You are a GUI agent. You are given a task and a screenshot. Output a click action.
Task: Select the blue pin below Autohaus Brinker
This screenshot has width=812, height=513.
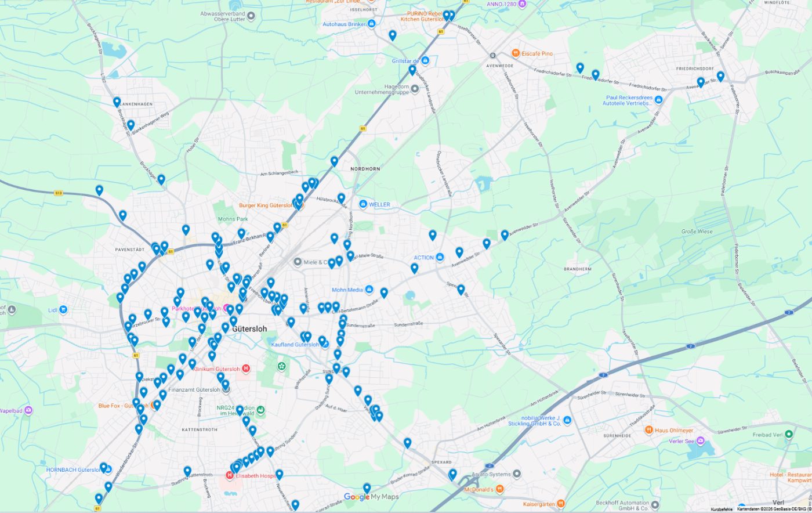(x=392, y=35)
